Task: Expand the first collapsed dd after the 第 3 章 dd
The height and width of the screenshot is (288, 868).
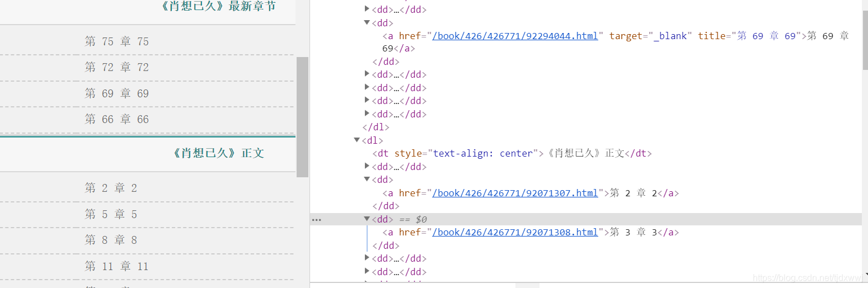Action: [367, 258]
